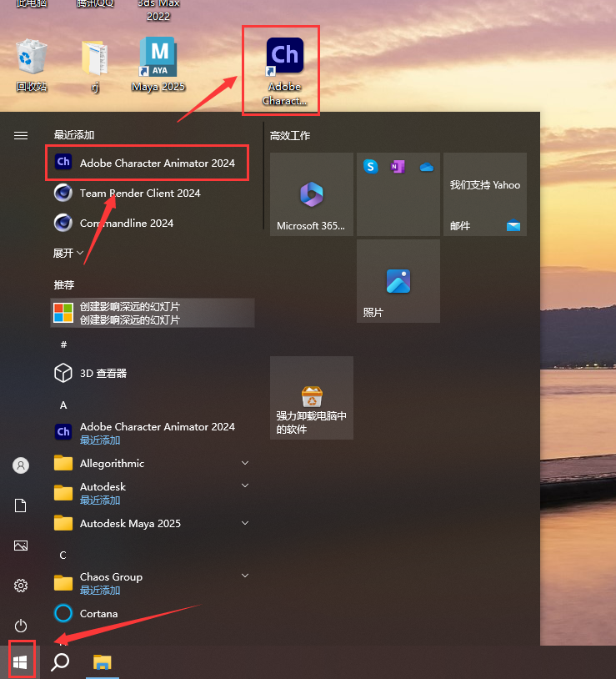Open taskbar search

click(60, 661)
